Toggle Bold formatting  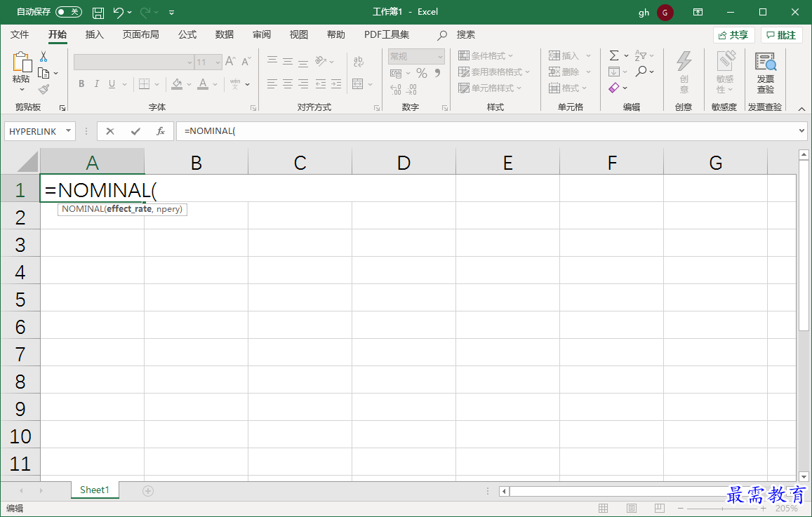81,84
